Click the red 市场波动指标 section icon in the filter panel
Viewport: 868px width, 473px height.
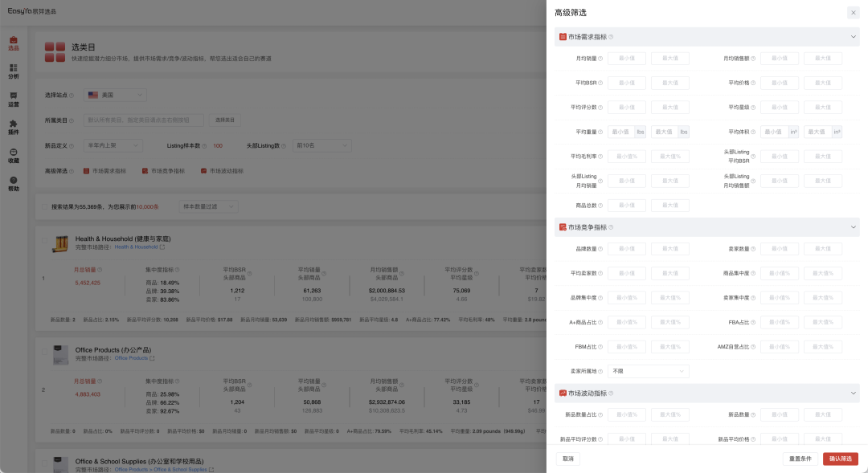pyautogui.click(x=563, y=393)
